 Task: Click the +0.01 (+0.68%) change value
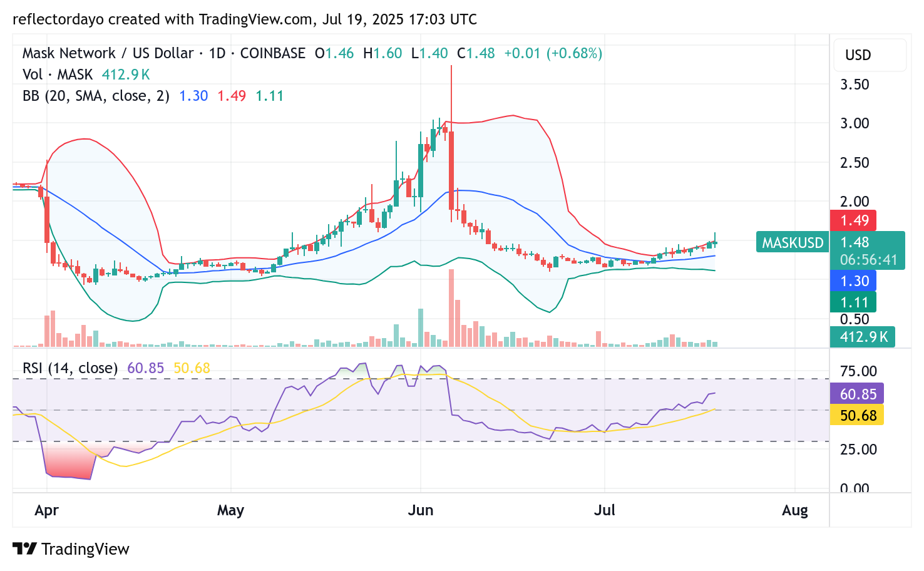tap(553, 53)
